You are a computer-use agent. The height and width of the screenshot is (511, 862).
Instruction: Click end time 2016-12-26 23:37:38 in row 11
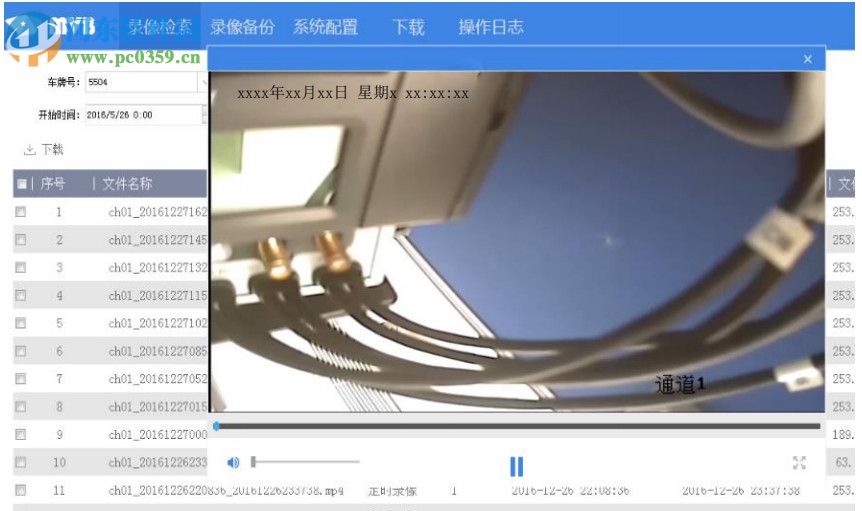point(741,490)
